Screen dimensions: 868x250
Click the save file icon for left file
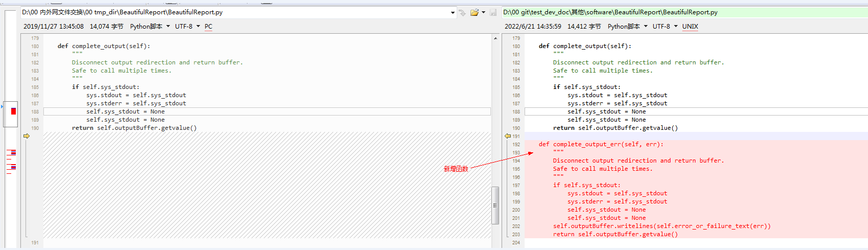[493, 12]
